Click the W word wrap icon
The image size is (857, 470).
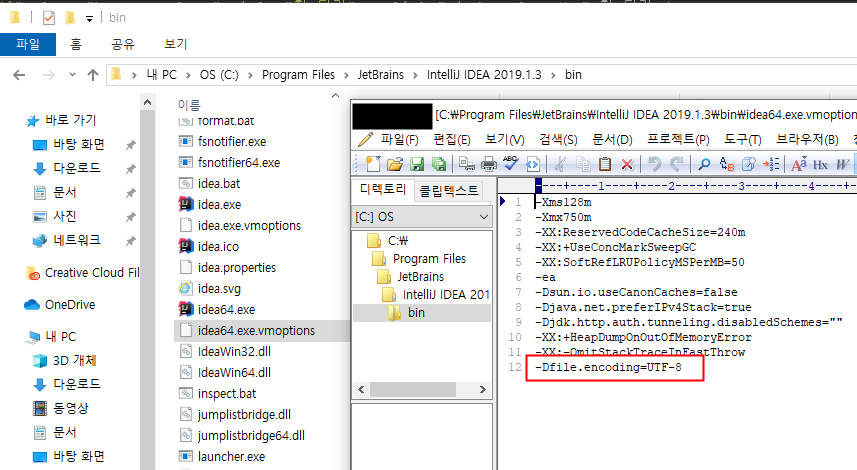(x=842, y=164)
